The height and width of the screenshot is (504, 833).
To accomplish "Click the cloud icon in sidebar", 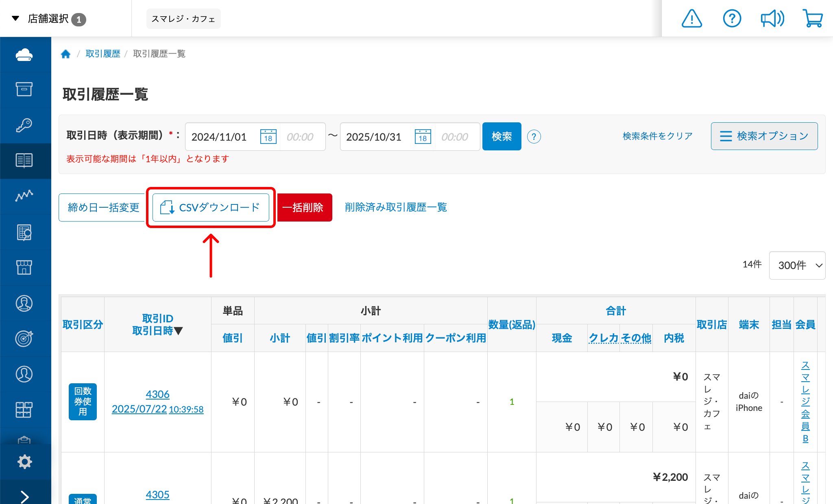I will (24, 54).
